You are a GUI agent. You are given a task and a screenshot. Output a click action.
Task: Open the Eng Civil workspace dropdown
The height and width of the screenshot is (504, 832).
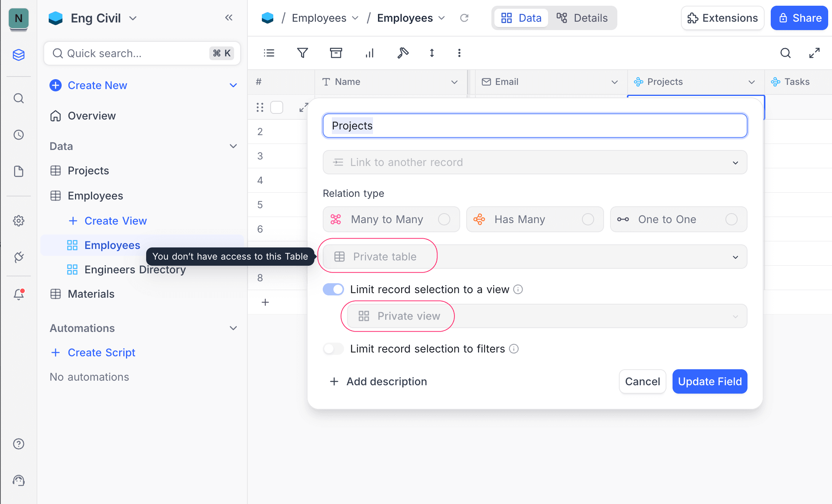pos(133,18)
